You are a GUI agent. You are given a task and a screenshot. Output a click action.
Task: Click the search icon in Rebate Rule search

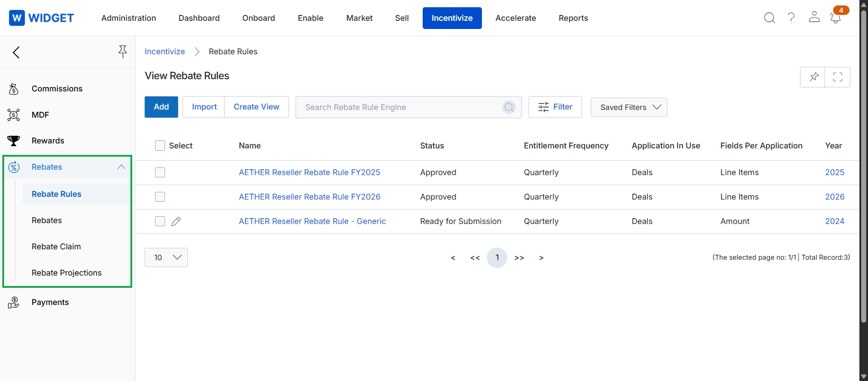(509, 107)
